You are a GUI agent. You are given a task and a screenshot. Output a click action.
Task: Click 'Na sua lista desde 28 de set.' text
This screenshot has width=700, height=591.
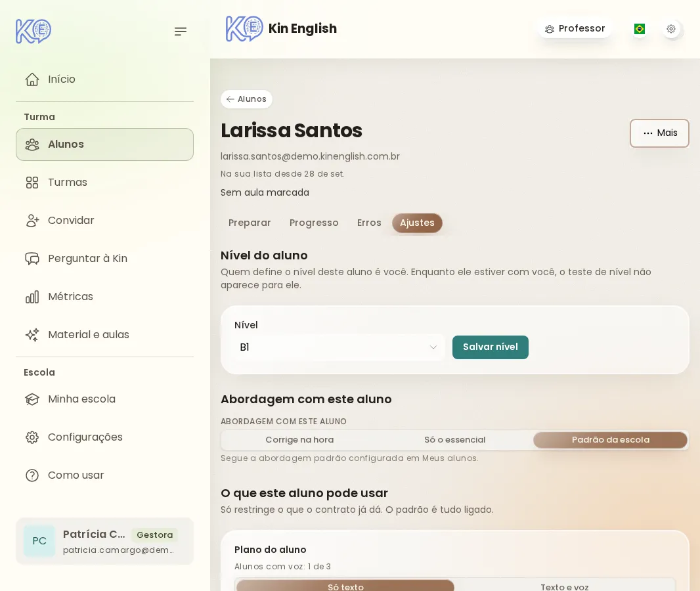pos(282,174)
